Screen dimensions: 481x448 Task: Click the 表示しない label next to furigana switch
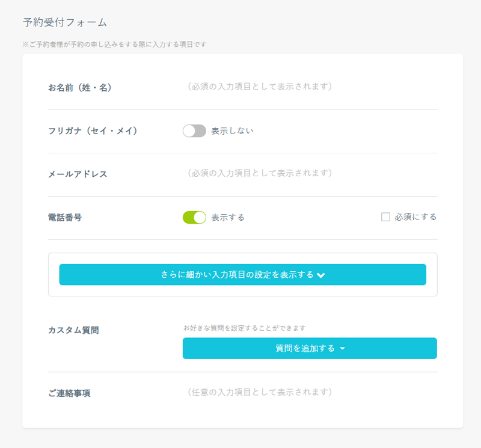point(232,131)
